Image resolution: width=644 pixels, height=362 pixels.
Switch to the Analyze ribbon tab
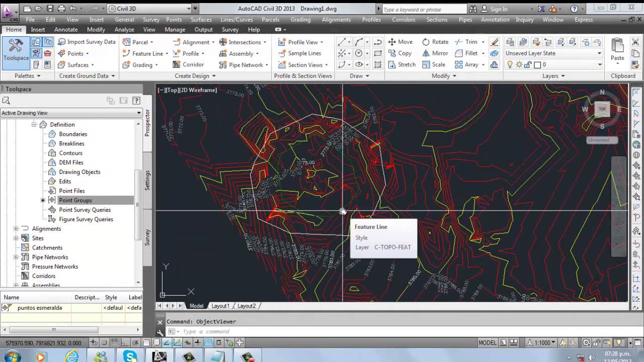[x=124, y=30]
